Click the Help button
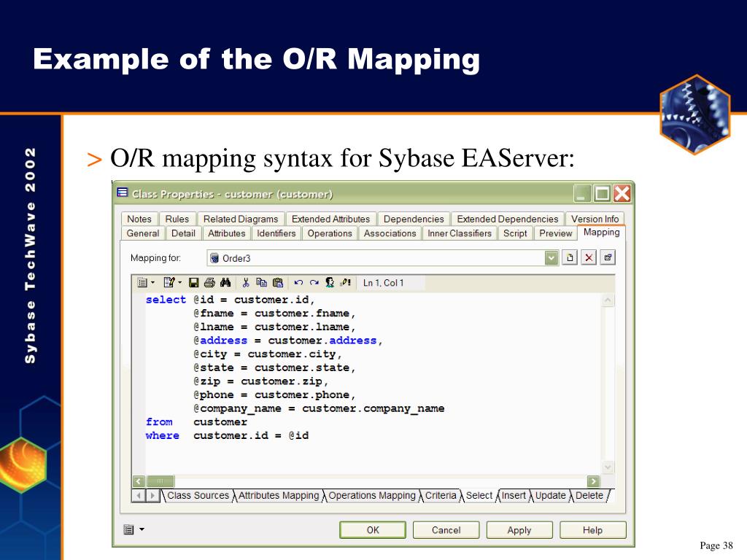747x560 pixels. coord(592,530)
